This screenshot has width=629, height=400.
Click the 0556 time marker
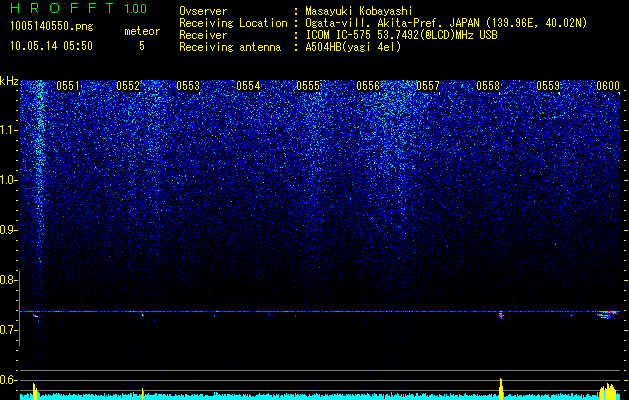pos(368,86)
